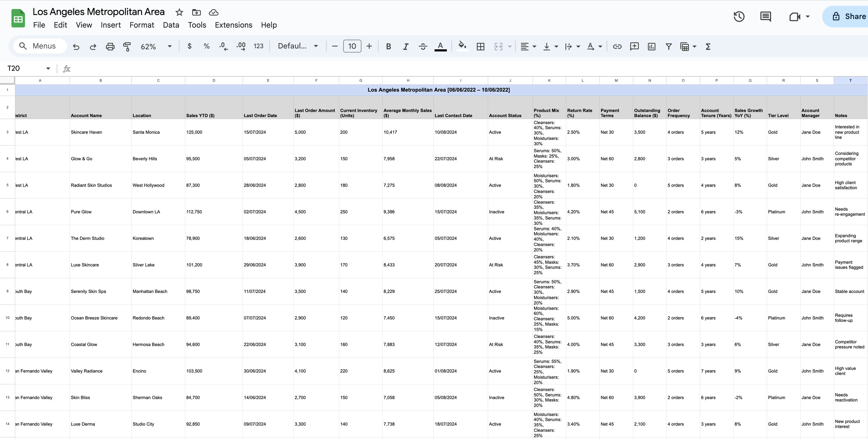The height and width of the screenshot is (439, 868).
Task: Open the Extensions menu
Action: tap(233, 25)
